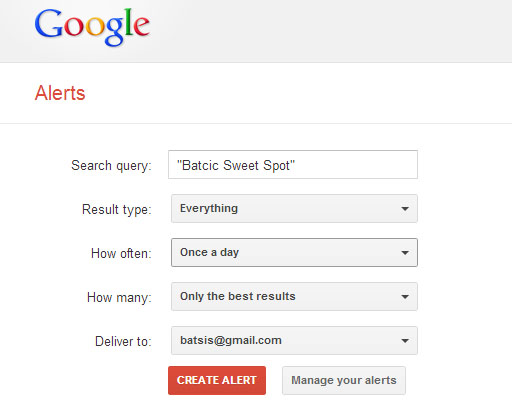Click "Only the best results" selector
The height and width of the screenshot is (412, 512).
click(x=294, y=296)
